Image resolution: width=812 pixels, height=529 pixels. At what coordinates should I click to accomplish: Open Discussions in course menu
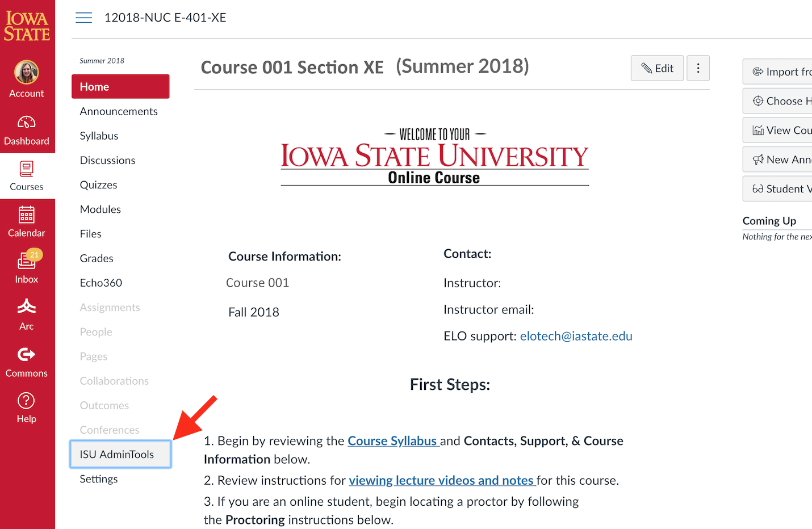107,160
